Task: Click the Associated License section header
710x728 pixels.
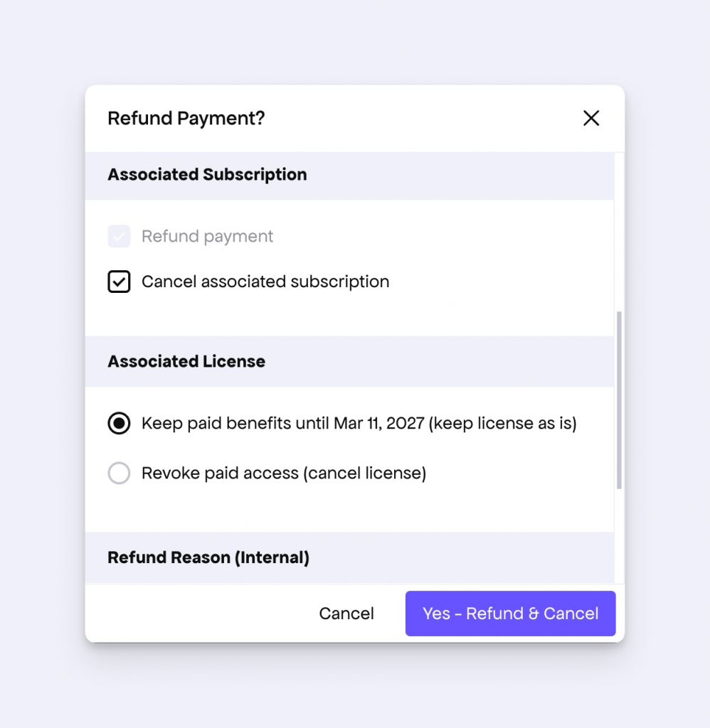Action: [x=186, y=361]
